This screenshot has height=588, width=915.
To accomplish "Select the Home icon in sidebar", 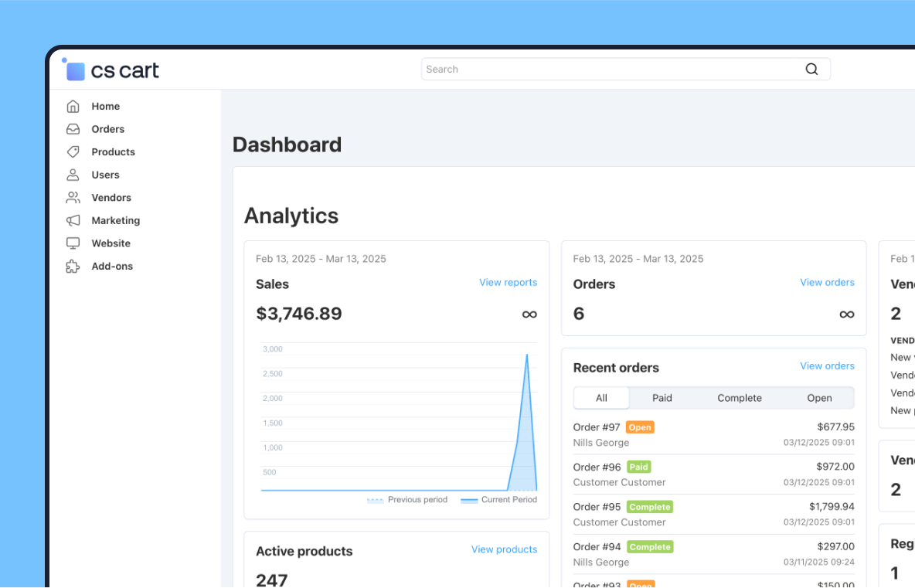I will (x=73, y=106).
